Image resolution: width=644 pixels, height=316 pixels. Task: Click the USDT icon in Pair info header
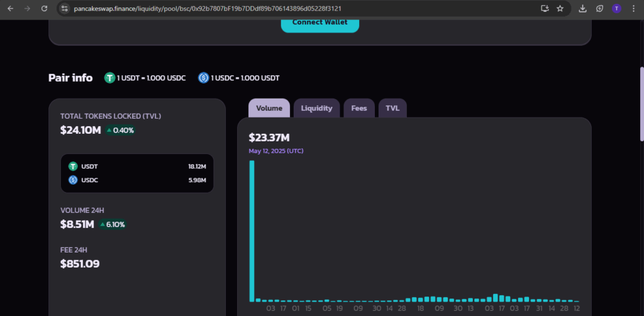[x=109, y=78]
